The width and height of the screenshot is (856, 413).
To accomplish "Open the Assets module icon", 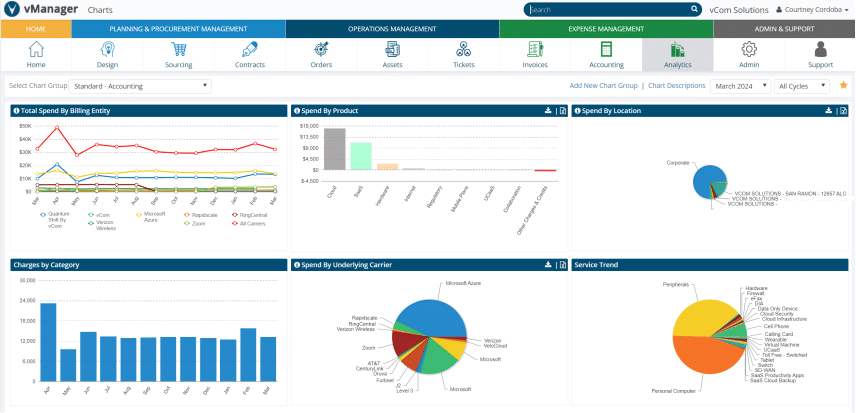I will point(393,54).
